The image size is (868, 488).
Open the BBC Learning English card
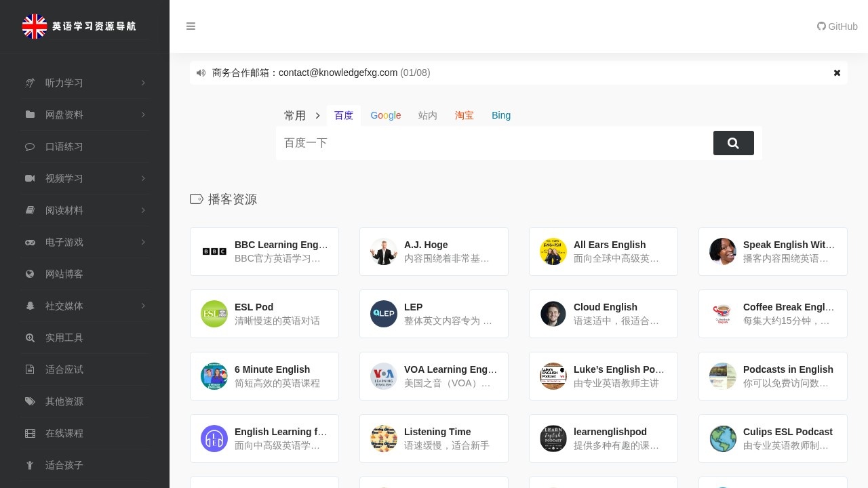point(264,251)
